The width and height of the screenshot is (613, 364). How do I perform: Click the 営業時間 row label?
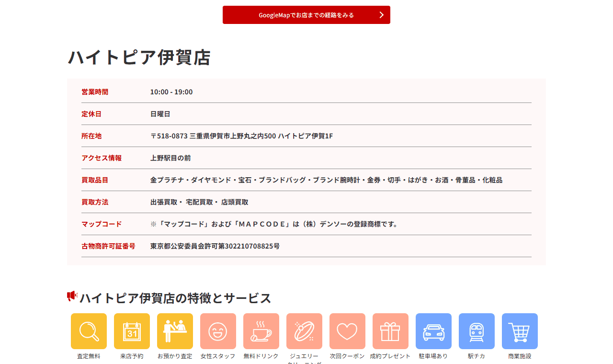click(x=95, y=92)
